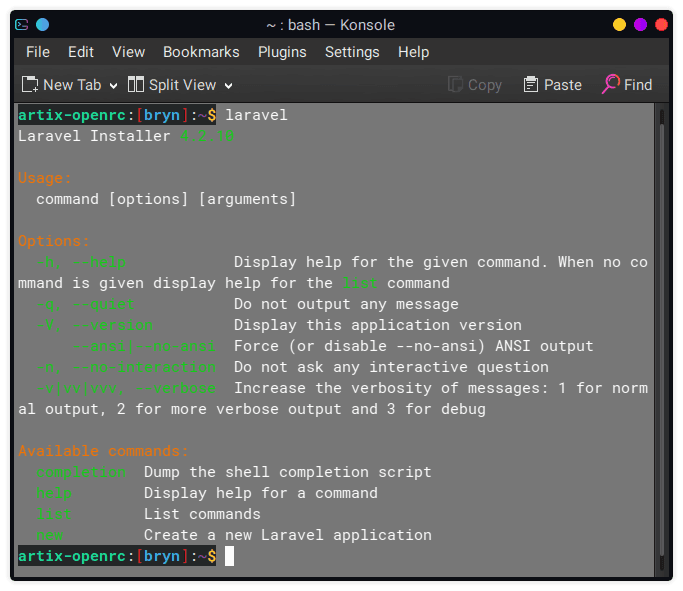Open the Plugins menu
Screen dimensions: 683x591
[x=282, y=52]
